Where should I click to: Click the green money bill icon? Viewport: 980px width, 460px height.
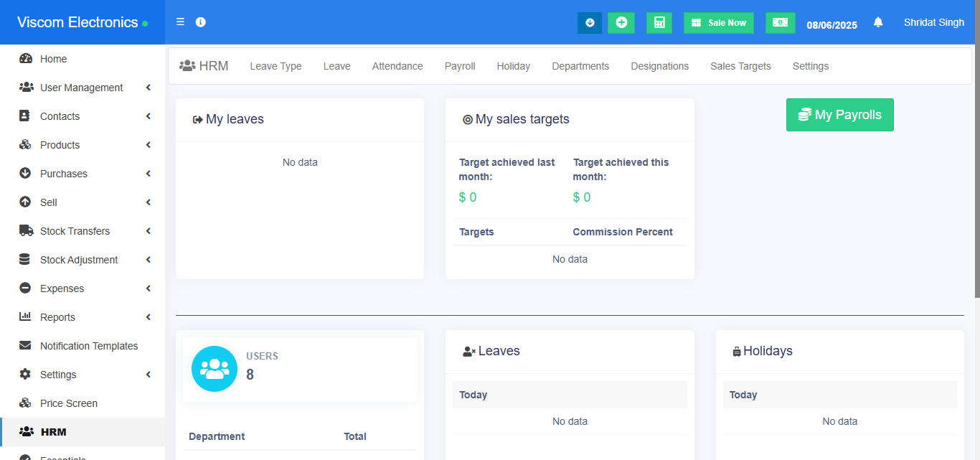pyautogui.click(x=780, y=23)
